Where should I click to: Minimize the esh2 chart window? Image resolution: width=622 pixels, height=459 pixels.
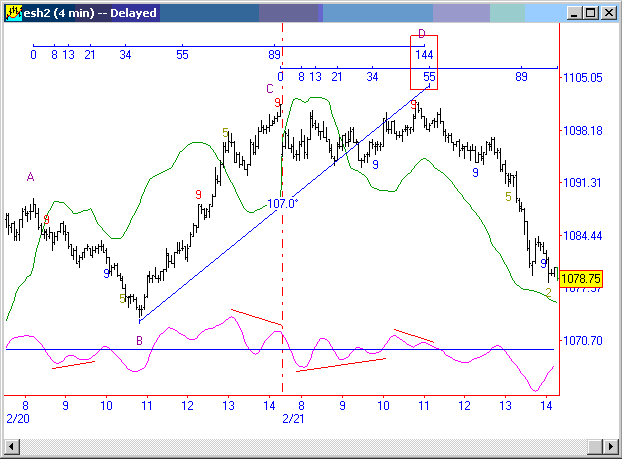pyautogui.click(x=572, y=13)
